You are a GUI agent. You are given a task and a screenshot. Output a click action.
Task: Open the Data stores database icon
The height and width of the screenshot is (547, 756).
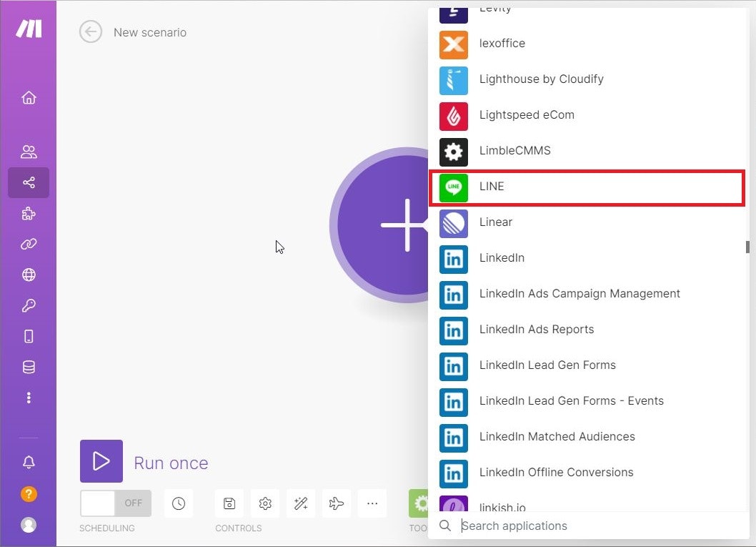(x=29, y=367)
